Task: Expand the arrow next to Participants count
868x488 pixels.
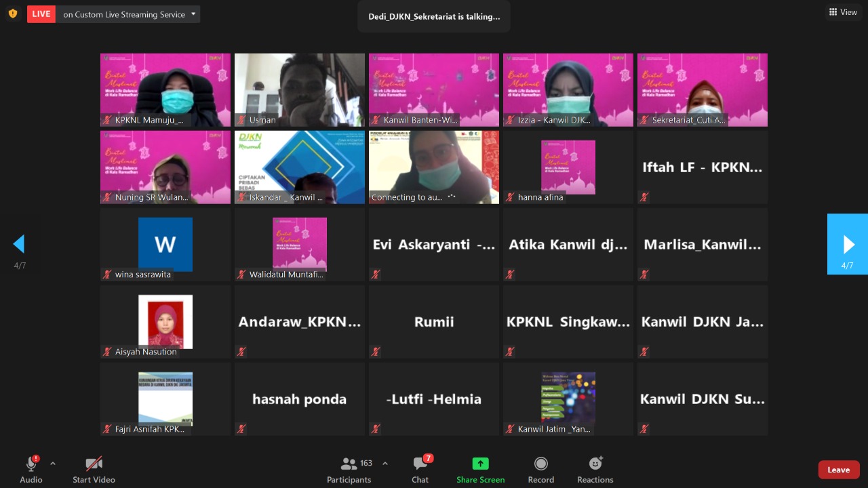Action: coord(385,464)
